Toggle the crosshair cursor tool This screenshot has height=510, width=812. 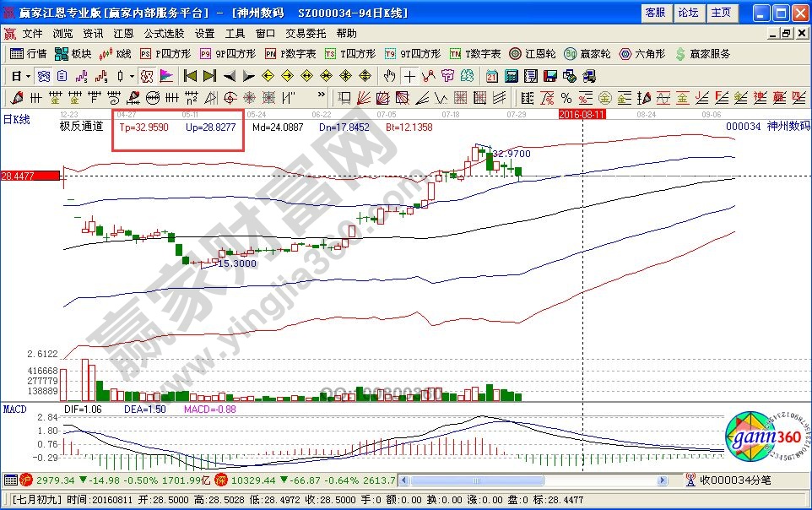coord(409,75)
